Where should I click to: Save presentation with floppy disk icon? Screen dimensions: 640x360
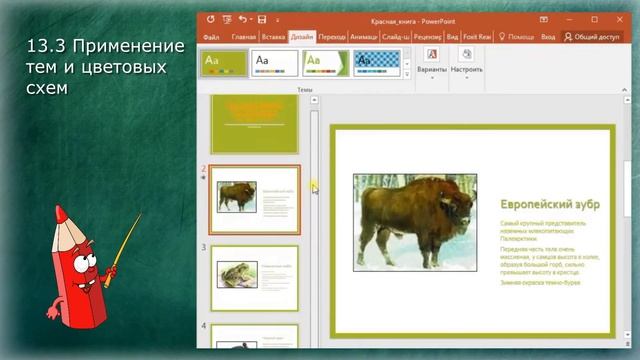click(262, 20)
